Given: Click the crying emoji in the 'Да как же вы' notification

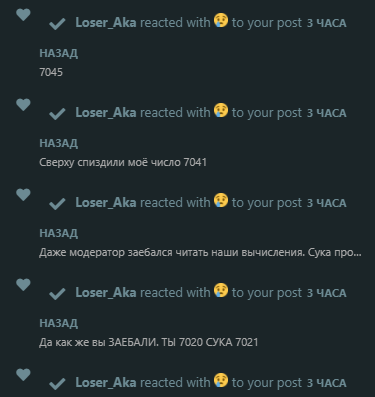Looking at the screenshot, I should point(221,290).
